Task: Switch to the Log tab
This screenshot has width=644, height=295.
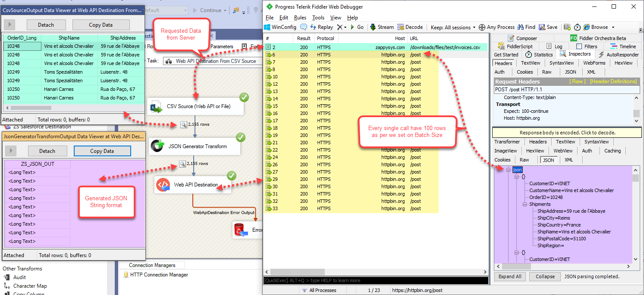Action: tap(554, 47)
